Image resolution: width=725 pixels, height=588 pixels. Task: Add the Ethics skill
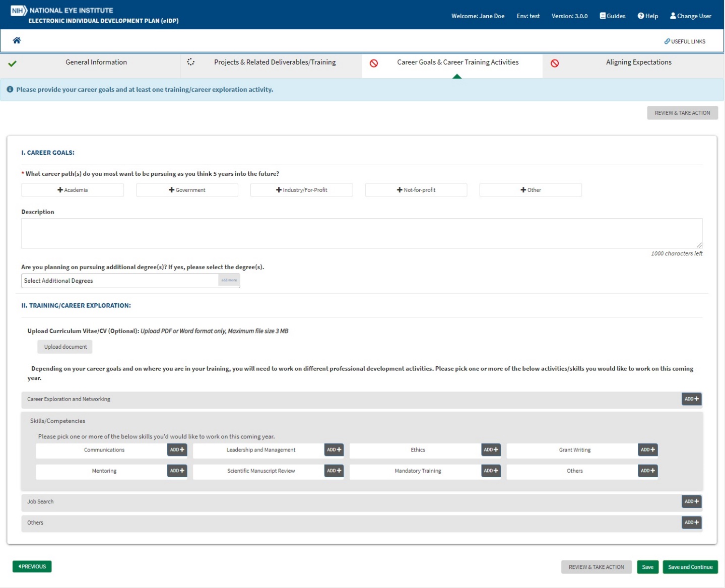(491, 450)
